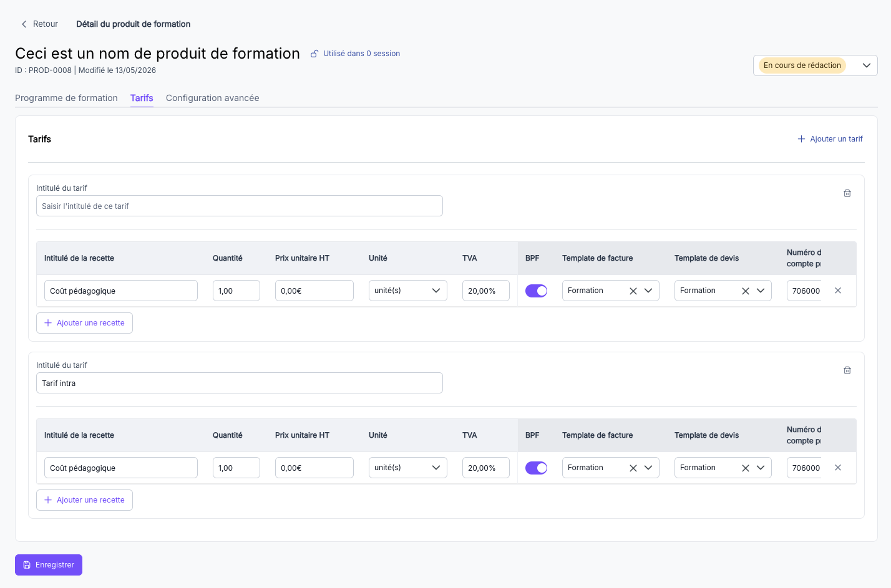Clear first tarif's Template de devis selection
This screenshot has width=891, height=588.
click(x=745, y=291)
